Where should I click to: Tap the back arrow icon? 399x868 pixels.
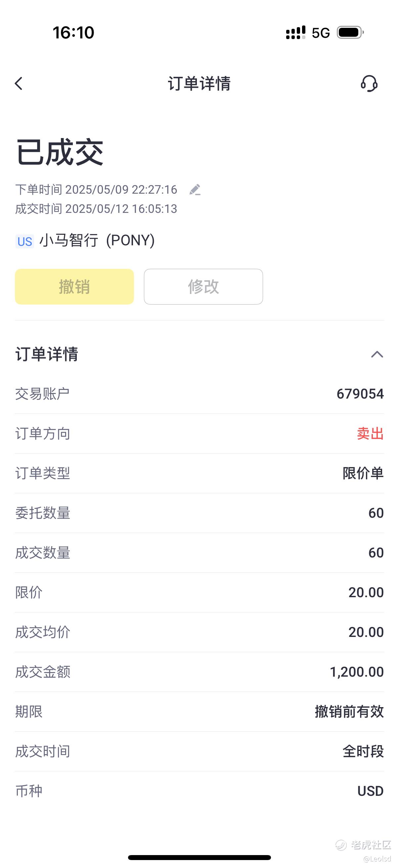click(x=19, y=83)
